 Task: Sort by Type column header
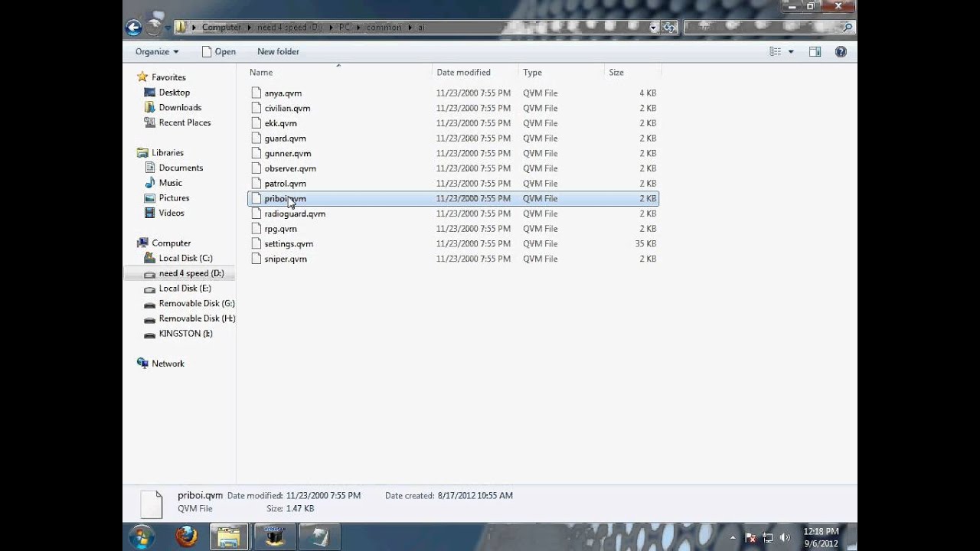click(x=532, y=72)
